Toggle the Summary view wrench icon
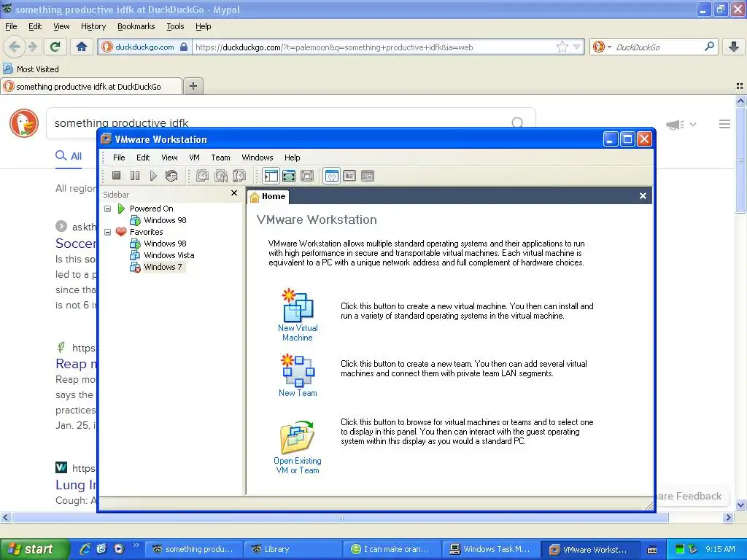 [332, 176]
